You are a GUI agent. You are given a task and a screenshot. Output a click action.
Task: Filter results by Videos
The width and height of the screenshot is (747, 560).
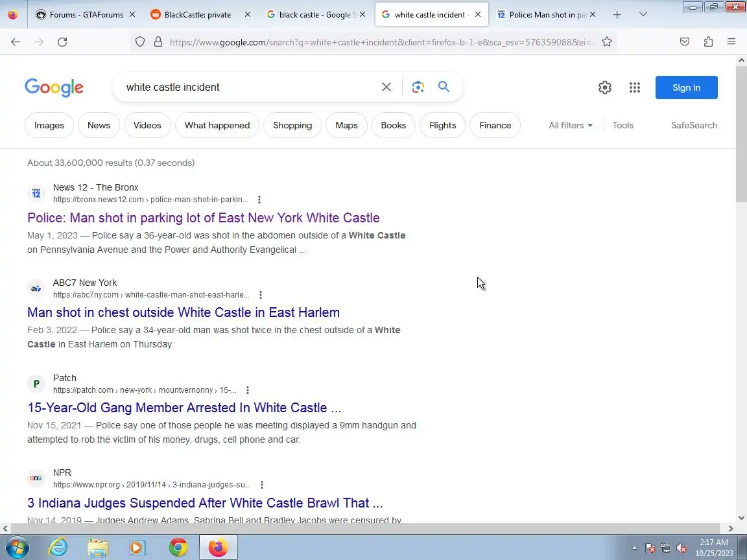(x=147, y=125)
